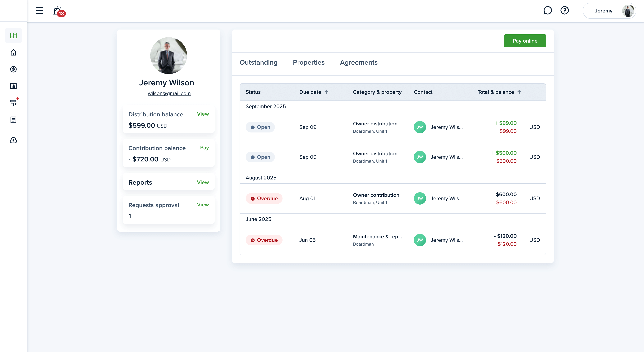
Task: Go to the dashboard grid icon in sidebar
Action: 13,35
